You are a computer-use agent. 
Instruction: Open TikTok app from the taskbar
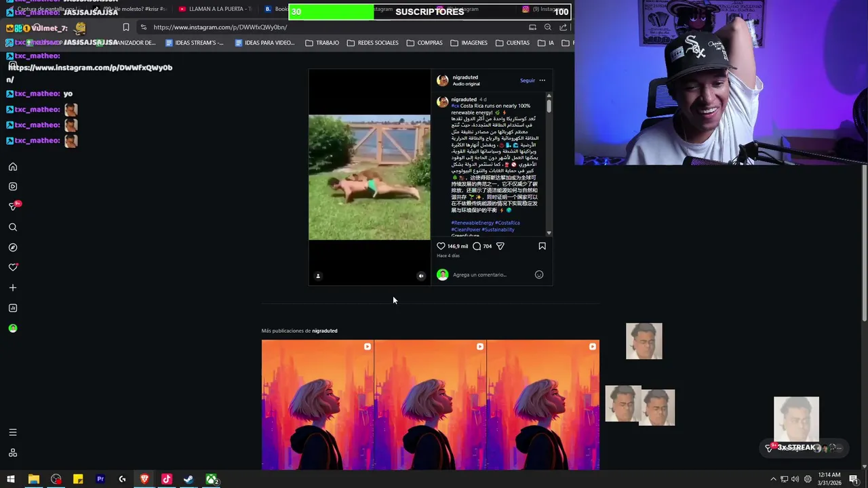166,479
